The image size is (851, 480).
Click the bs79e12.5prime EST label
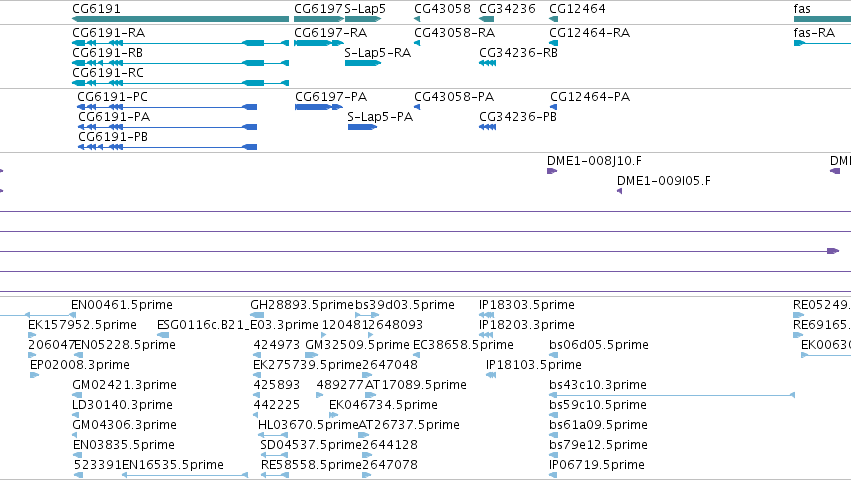[599, 445]
